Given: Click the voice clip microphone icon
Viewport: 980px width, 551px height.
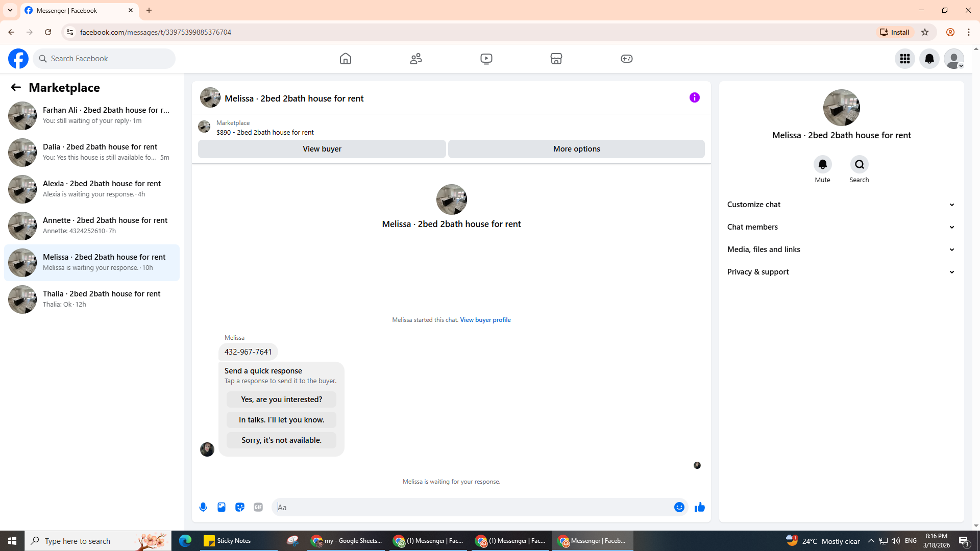Looking at the screenshot, I should tap(203, 507).
